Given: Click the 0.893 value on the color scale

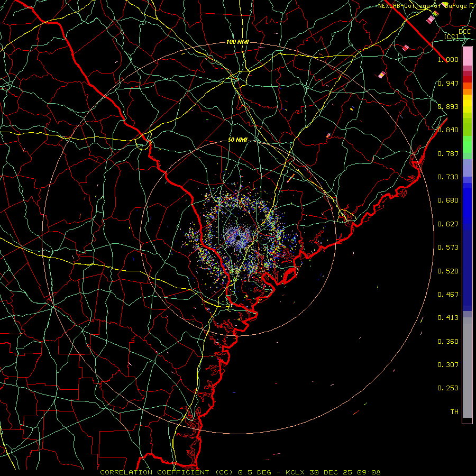Looking at the screenshot, I should point(448,106).
